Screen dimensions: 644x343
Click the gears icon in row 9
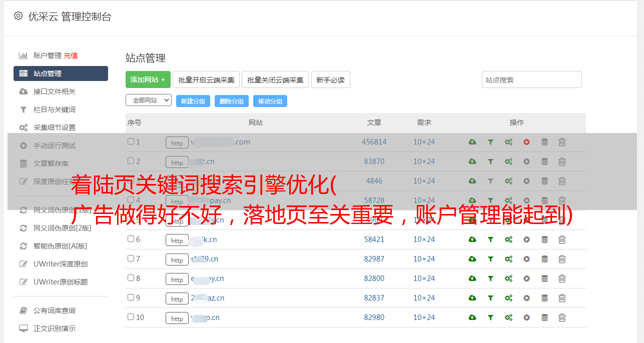(x=508, y=298)
